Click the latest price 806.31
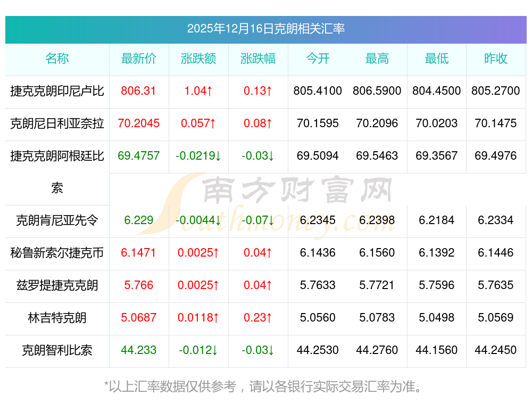 (138, 91)
